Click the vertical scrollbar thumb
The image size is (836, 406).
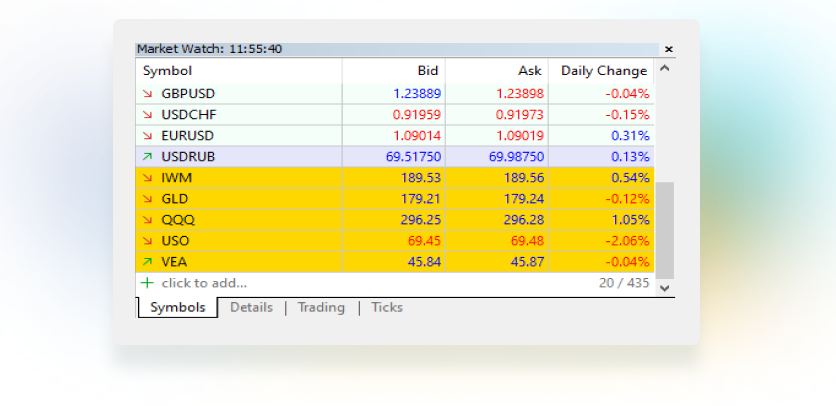click(x=665, y=230)
